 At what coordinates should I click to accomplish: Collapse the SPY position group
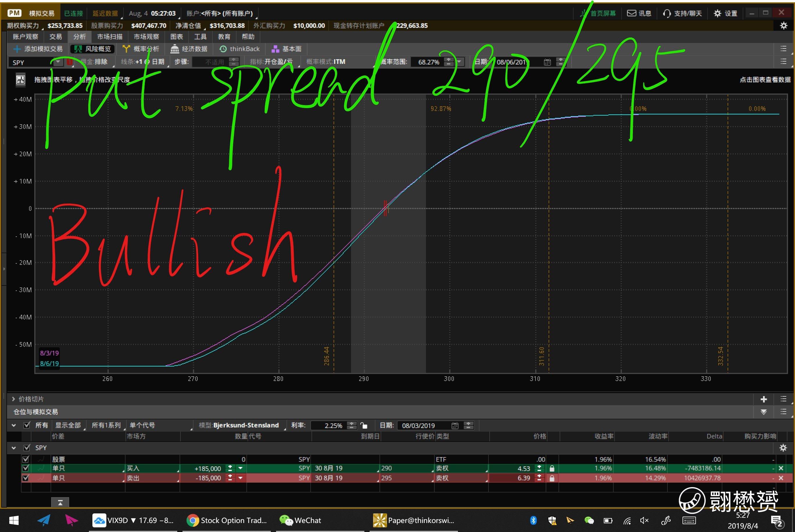14,448
